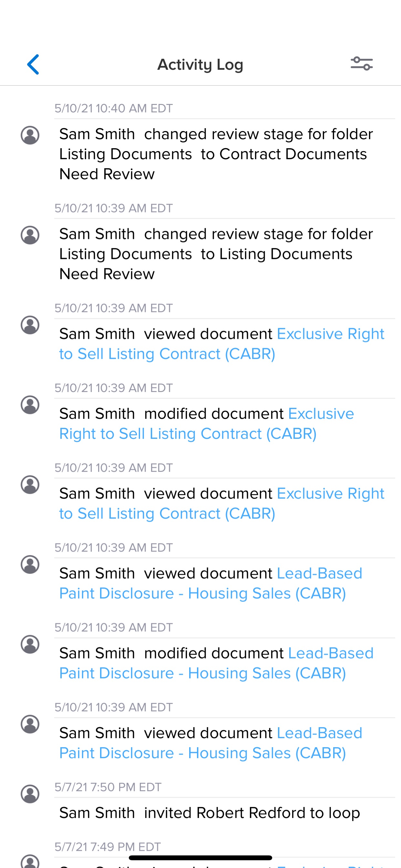Click the avatar for the last viewed Lead-Based Paint entry
Image resolution: width=401 pixels, height=868 pixels.
30,724
